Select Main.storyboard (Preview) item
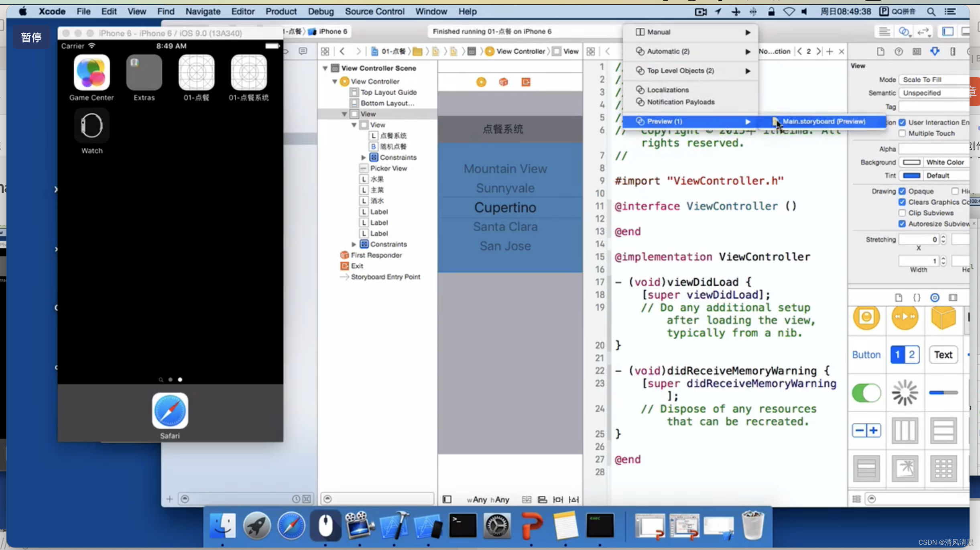Viewport: 980px width, 550px height. pyautogui.click(x=823, y=121)
